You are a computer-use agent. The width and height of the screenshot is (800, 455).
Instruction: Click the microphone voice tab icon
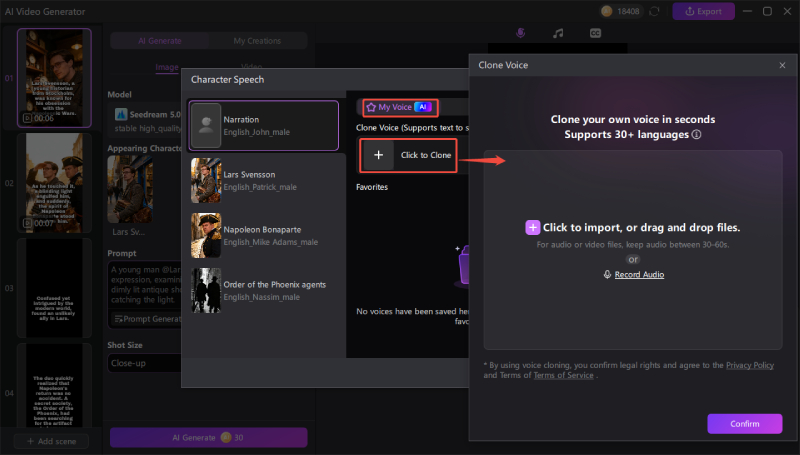[x=520, y=33]
